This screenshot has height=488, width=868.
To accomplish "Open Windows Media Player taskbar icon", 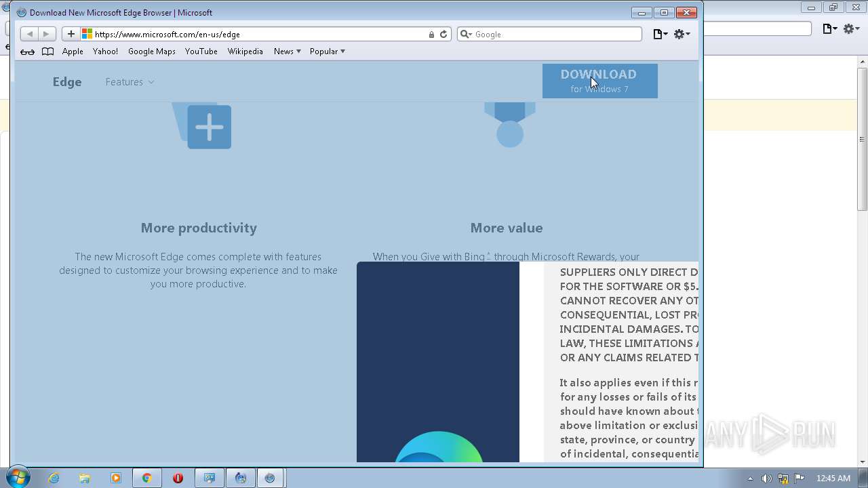I will (116, 478).
